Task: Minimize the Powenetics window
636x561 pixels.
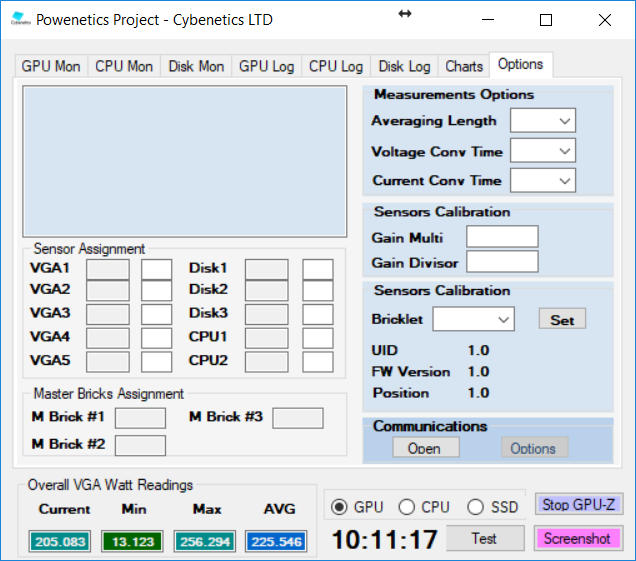Action: click(488, 20)
